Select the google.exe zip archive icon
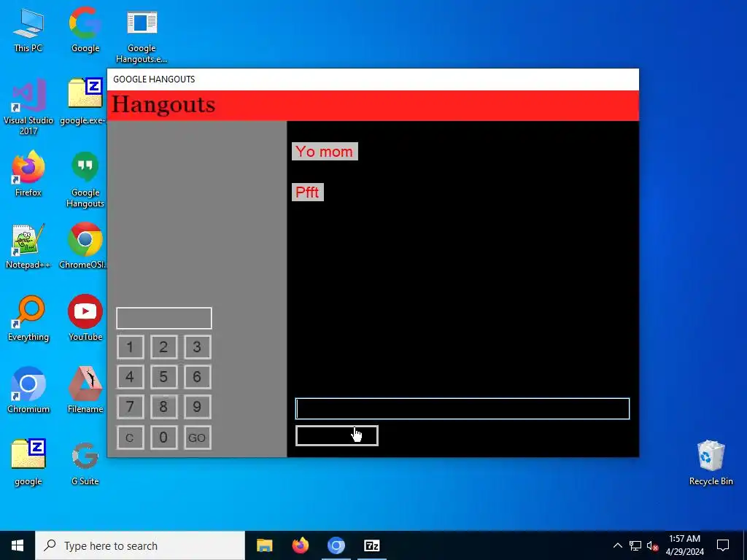 85,102
